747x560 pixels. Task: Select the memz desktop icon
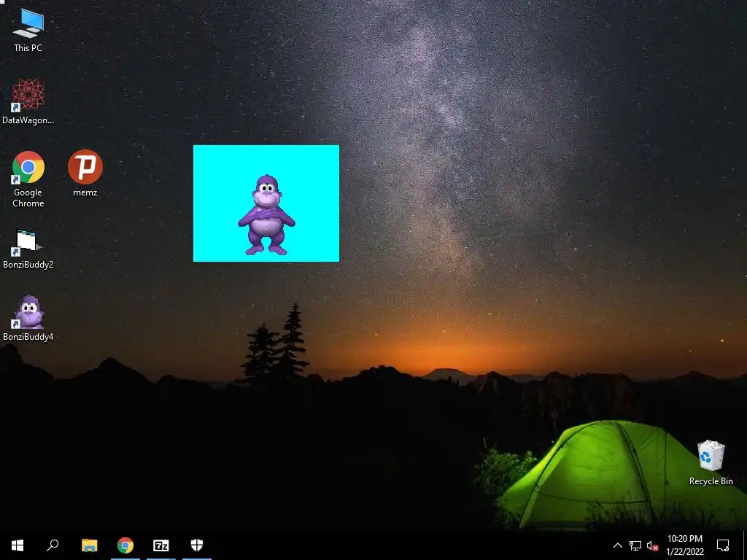click(85, 174)
